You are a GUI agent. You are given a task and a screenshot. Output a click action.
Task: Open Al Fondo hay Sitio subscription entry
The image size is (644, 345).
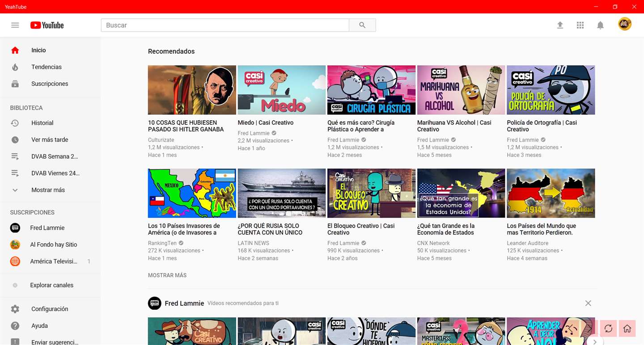pyautogui.click(x=50, y=244)
